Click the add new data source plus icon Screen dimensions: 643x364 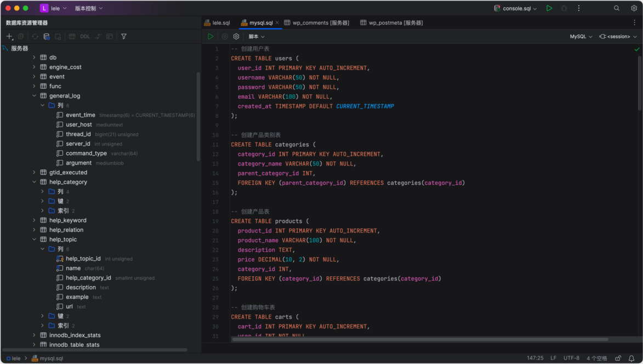coord(9,37)
